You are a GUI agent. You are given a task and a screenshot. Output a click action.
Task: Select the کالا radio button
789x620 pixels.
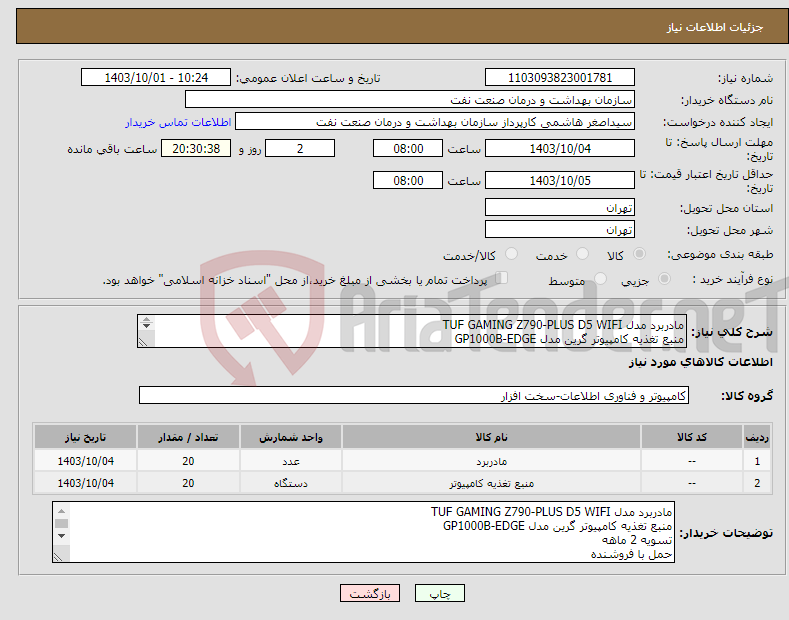click(x=639, y=254)
